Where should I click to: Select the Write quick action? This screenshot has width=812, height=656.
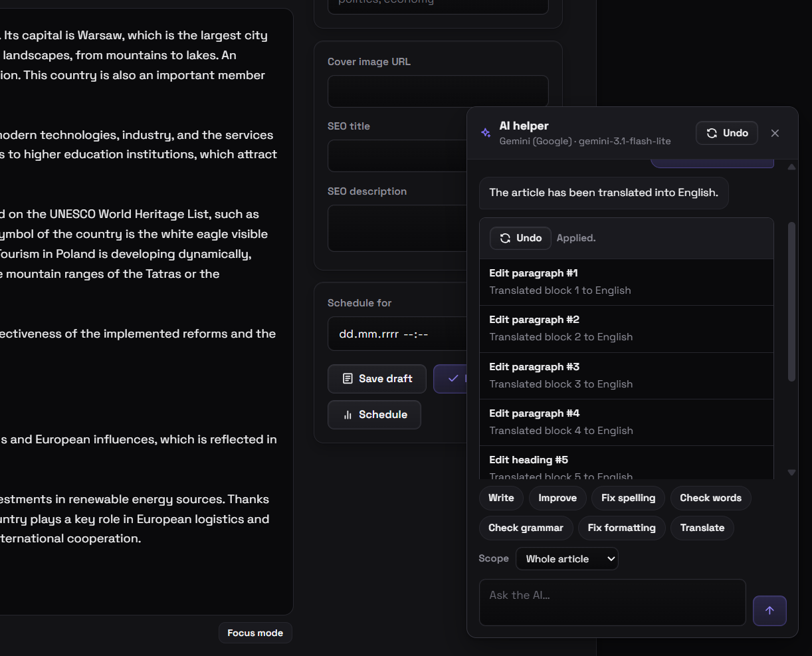click(501, 498)
